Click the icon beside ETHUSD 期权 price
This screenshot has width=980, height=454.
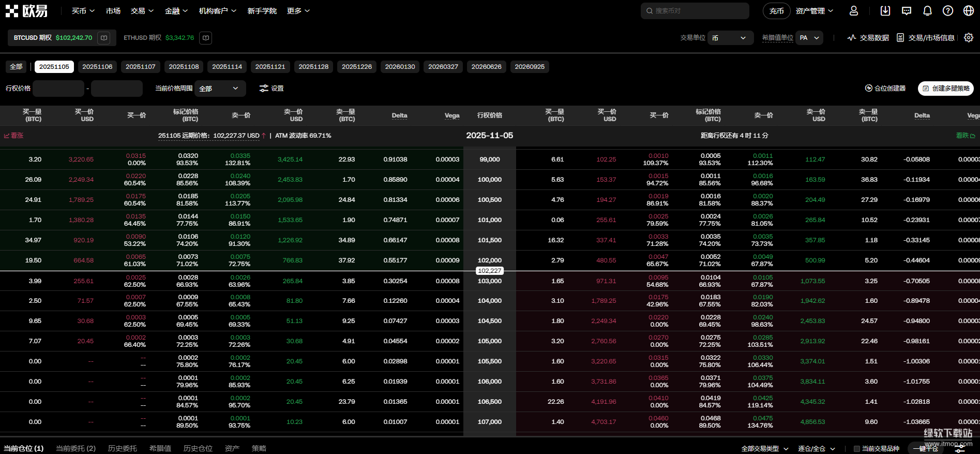(x=206, y=38)
